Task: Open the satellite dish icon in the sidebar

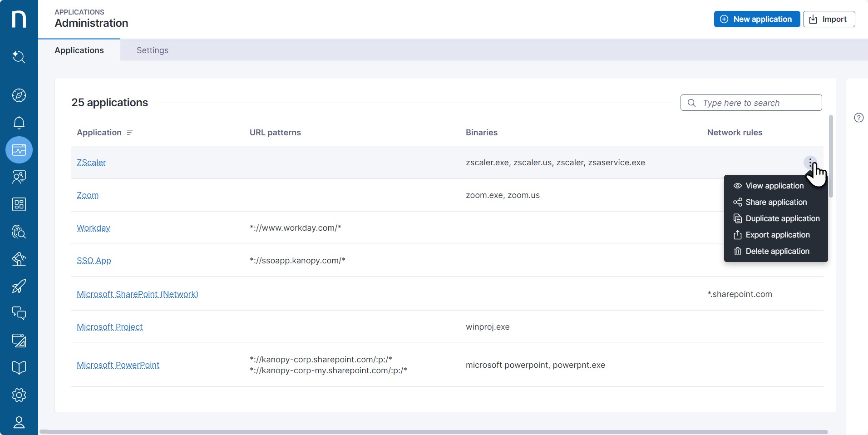Action: click(x=19, y=259)
